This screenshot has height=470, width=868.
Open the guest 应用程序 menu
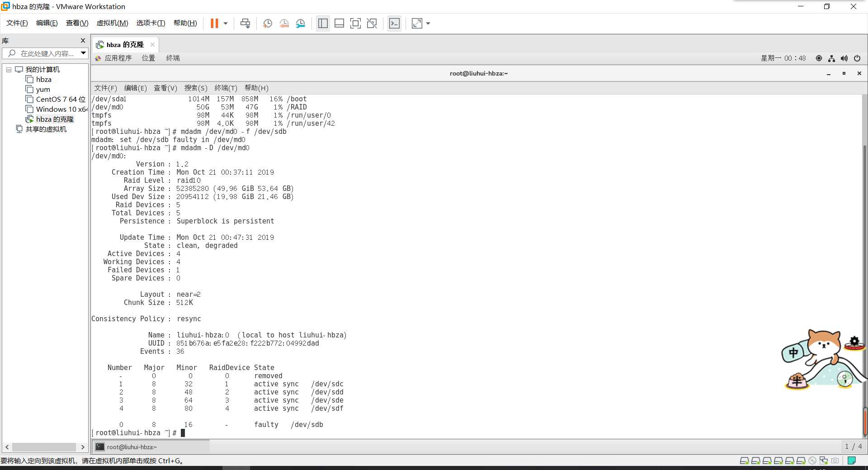pyautogui.click(x=113, y=58)
